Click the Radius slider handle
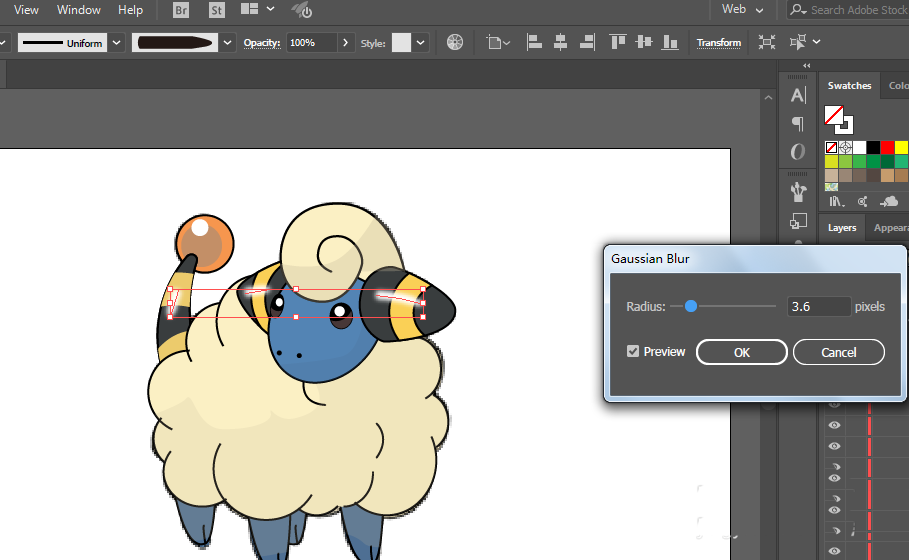Image resolution: width=909 pixels, height=560 pixels. (x=690, y=306)
